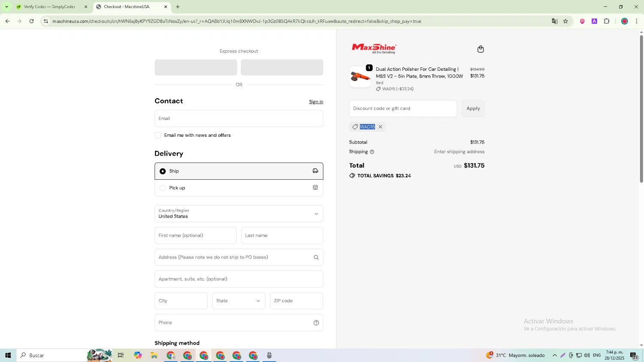
Task: Open Chrome three-dot menu
Action: pyautogui.click(x=636, y=21)
